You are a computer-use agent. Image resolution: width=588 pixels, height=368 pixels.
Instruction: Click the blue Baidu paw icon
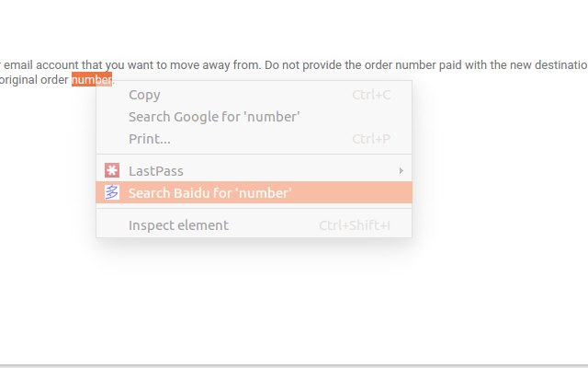tap(112, 192)
